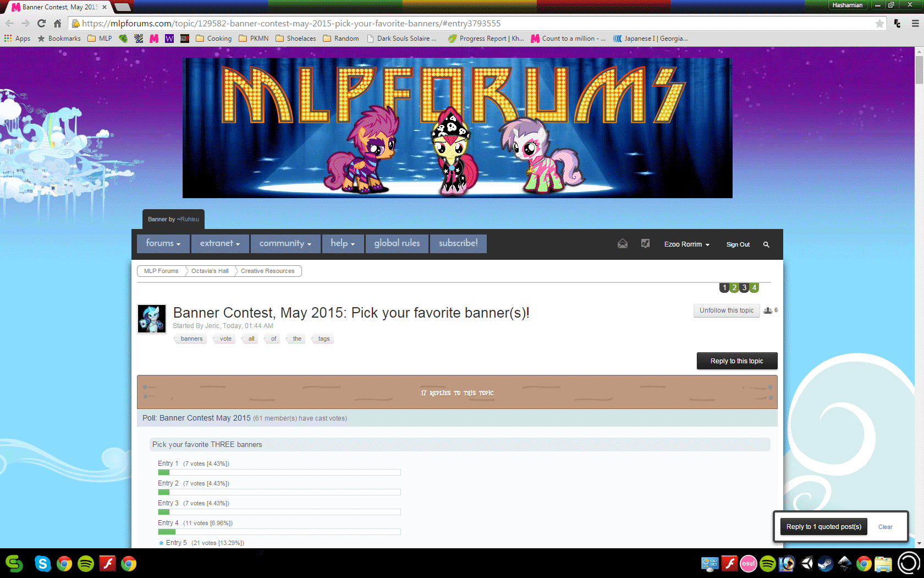
Task: Open the MLP Forums breadcrumb
Action: pyautogui.click(x=161, y=271)
